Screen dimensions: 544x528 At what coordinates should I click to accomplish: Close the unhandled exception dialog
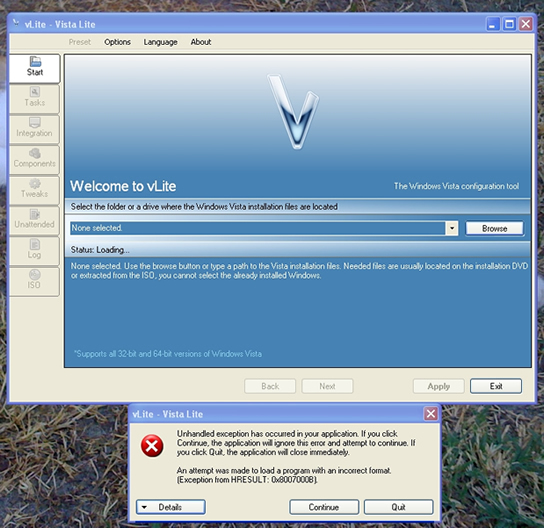tap(431, 414)
